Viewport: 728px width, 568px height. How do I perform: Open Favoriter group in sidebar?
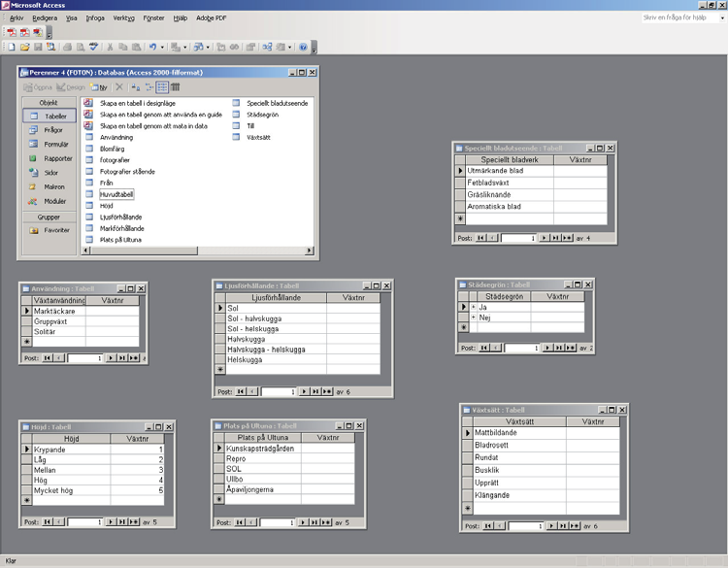(x=49, y=230)
